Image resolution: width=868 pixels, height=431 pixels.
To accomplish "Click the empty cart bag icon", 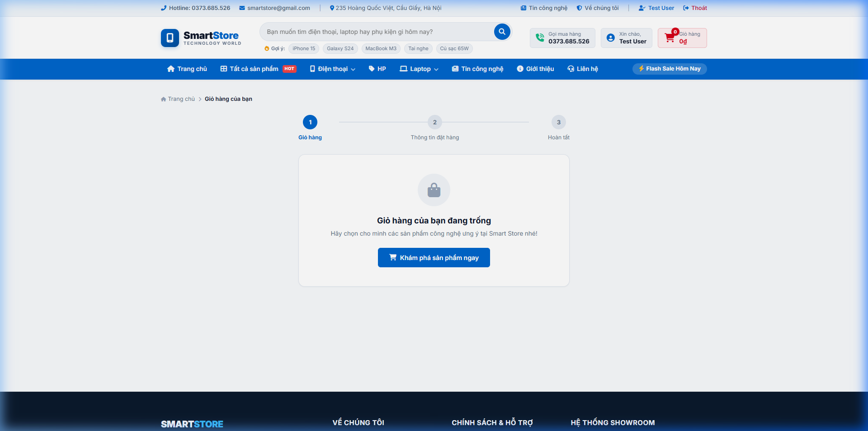I will 434,190.
